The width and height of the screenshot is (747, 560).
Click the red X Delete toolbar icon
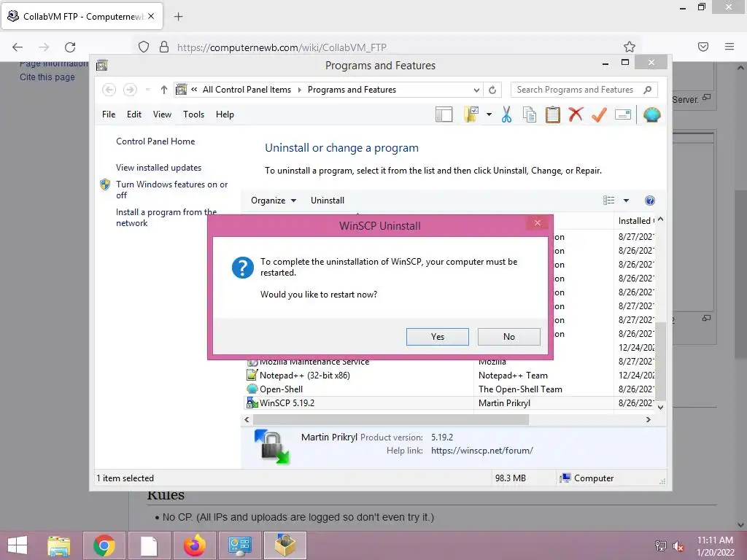(x=576, y=114)
